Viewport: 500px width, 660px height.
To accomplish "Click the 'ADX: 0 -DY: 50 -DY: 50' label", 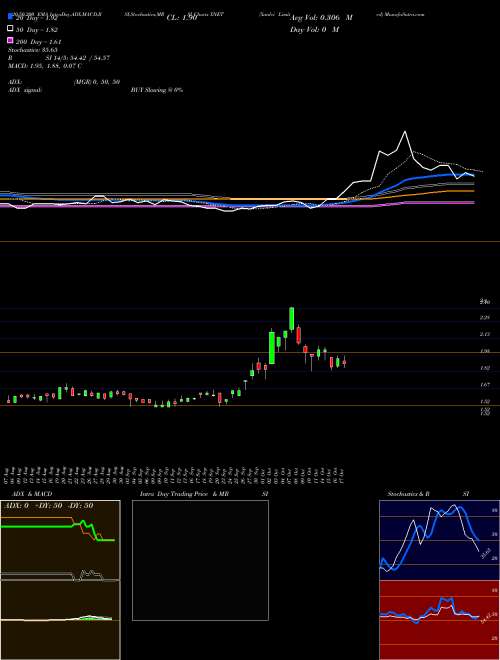I will coord(48,505).
